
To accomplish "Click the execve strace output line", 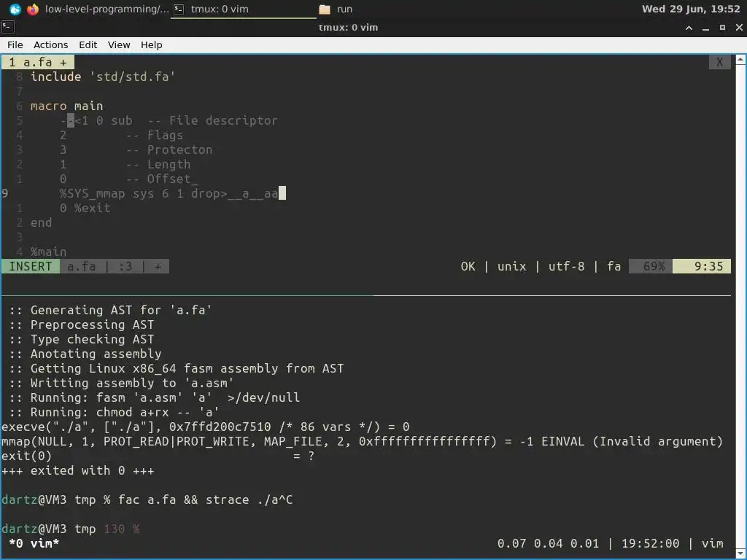I will click(205, 427).
